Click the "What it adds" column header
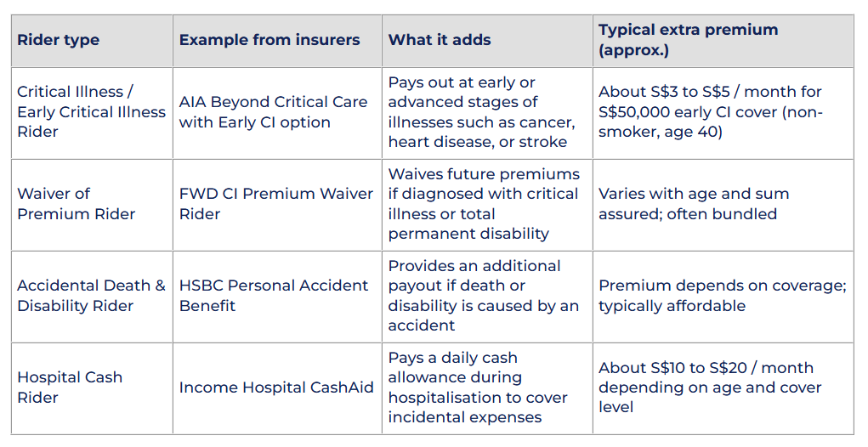 [x=440, y=40]
